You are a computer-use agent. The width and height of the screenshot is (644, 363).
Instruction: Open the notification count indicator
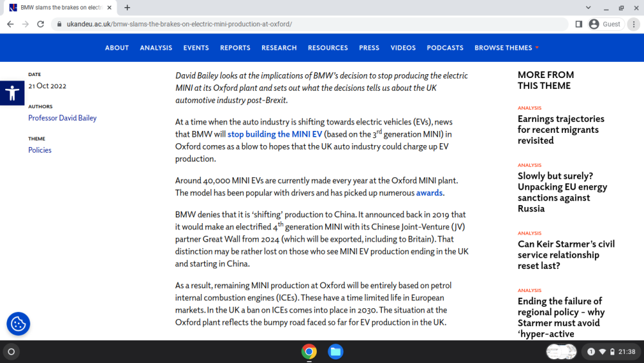coord(591,351)
